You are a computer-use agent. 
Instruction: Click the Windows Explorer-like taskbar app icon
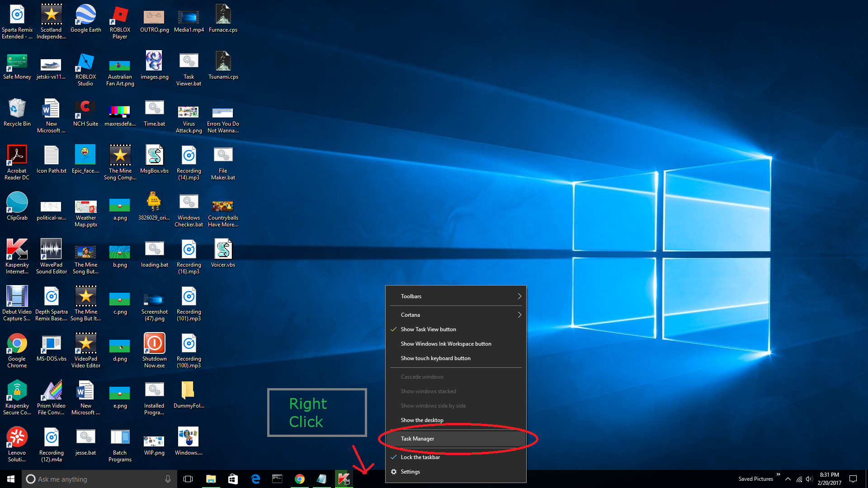click(321, 479)
